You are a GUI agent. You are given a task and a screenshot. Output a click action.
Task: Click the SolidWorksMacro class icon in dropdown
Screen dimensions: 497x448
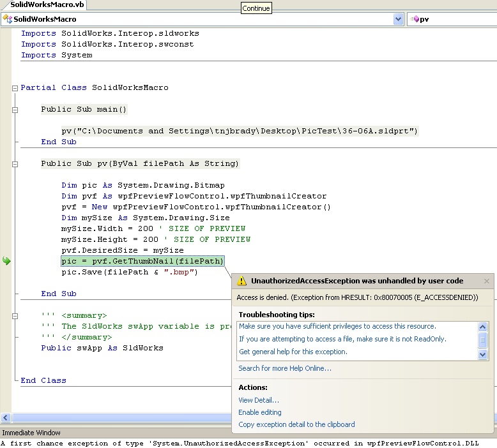pyautogui.click(x=8, y=19)
